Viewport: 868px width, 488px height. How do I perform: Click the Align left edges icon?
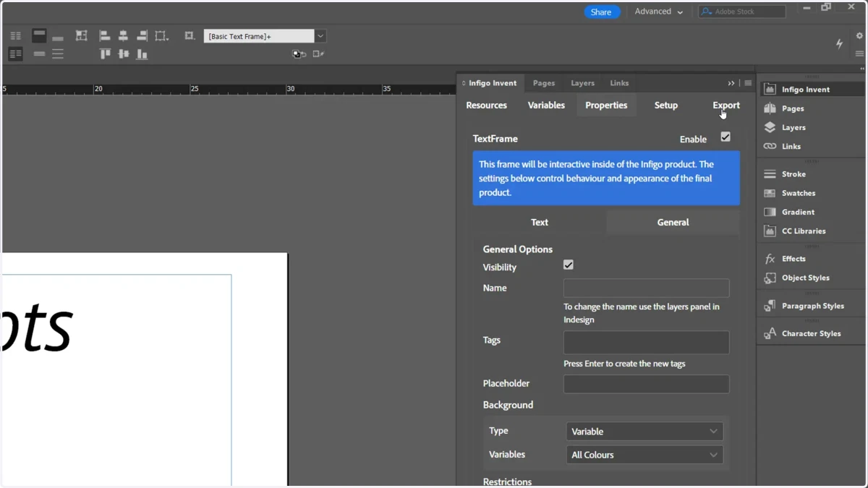(x=104, y=35)
